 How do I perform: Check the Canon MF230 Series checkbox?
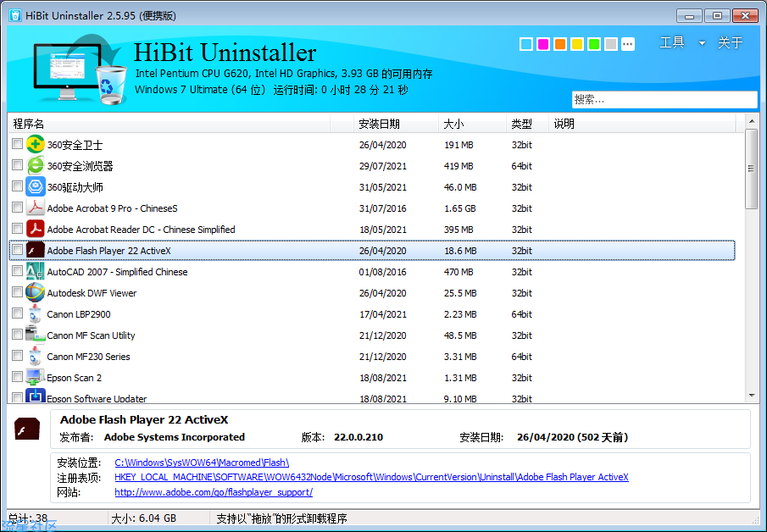[x=17, y=356]
